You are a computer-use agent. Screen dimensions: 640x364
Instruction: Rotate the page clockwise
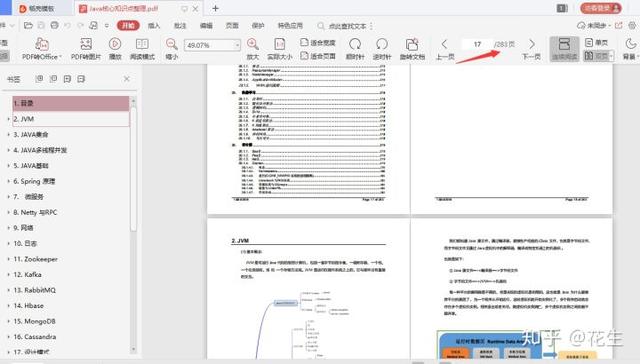(x=355, y=49)
